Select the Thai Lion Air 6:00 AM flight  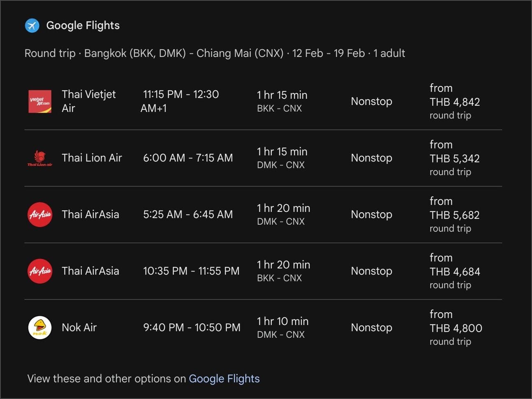[188, 158]
